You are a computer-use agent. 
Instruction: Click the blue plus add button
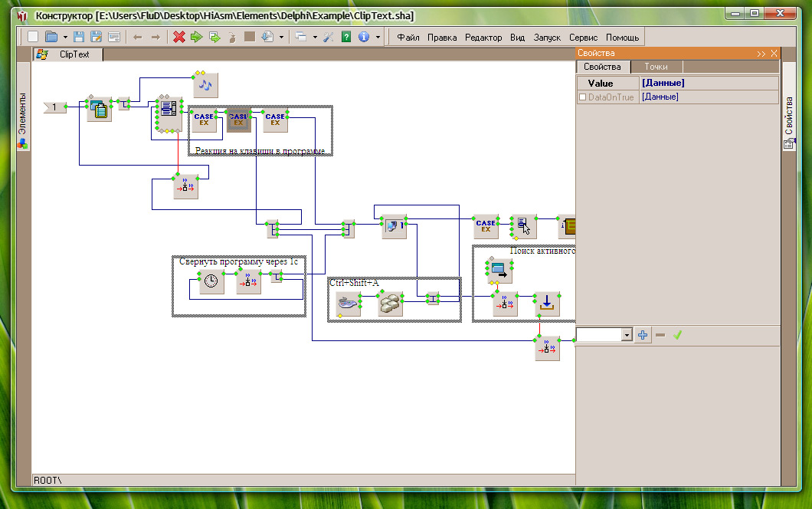643,335
